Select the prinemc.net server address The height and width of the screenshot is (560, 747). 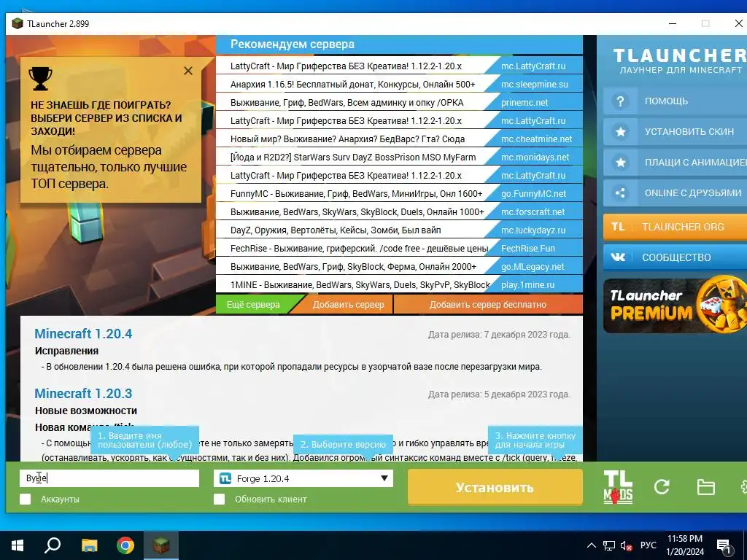coord(525,102)
